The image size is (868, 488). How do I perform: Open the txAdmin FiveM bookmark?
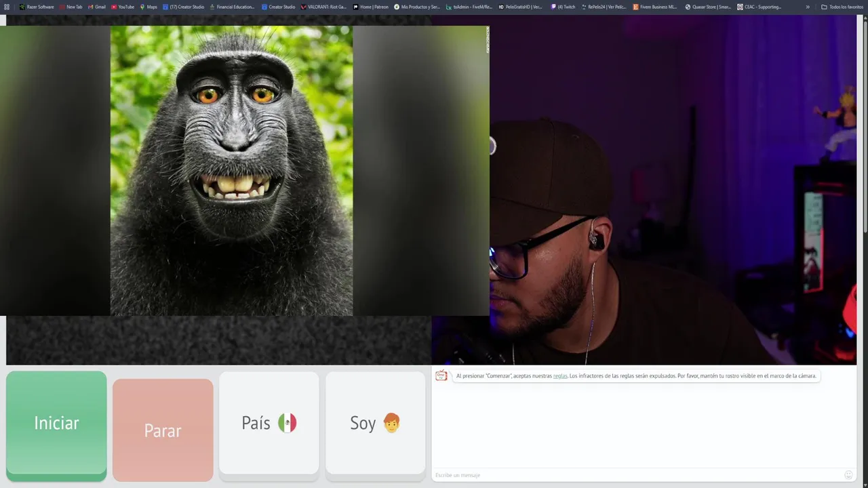pyautogui.click(x=469, y=7)
